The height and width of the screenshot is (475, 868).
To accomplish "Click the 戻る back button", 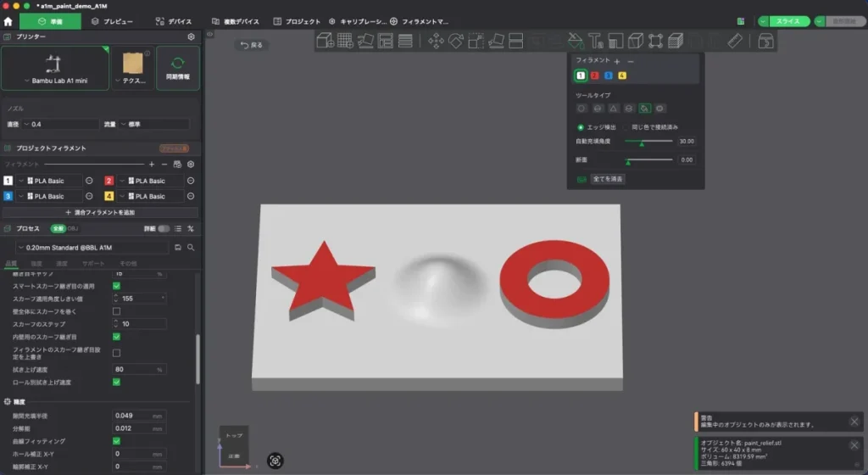I will [x=252, y=45].
